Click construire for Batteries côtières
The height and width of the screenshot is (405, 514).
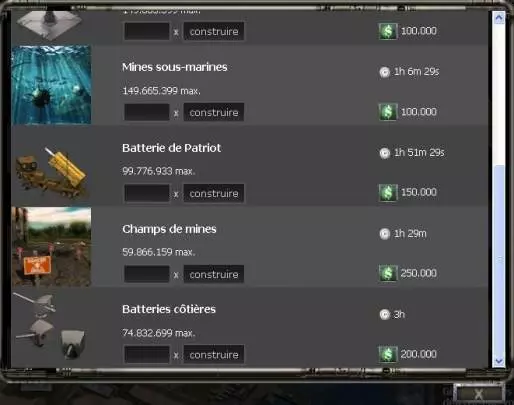[x=214, y=355]
